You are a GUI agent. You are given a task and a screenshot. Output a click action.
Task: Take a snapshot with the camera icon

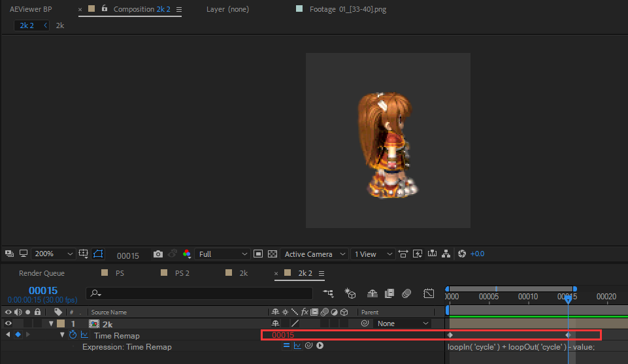point(157,254)
